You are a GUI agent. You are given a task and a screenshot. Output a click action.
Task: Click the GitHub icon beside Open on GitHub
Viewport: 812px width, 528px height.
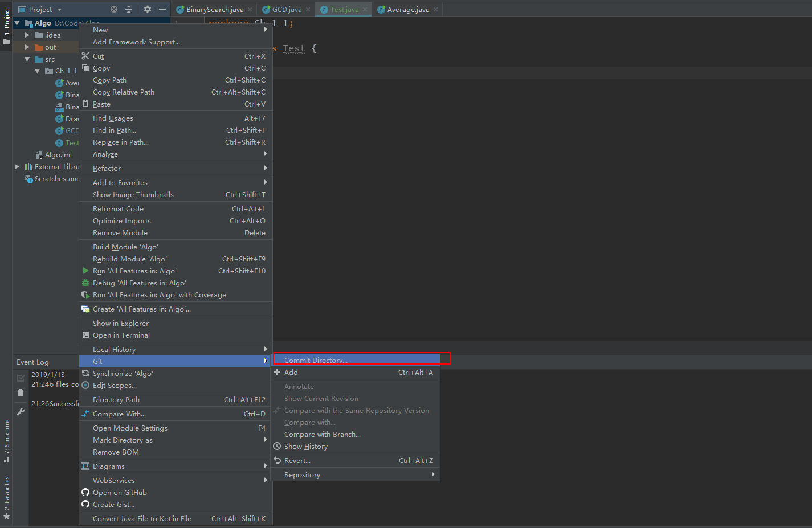[85, 493]
